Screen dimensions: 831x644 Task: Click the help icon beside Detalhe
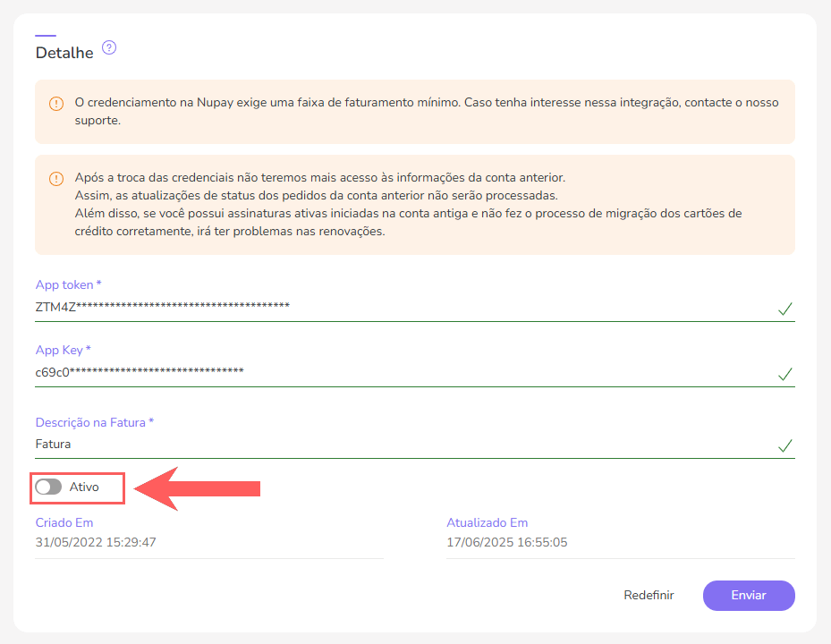coord(109,48)
